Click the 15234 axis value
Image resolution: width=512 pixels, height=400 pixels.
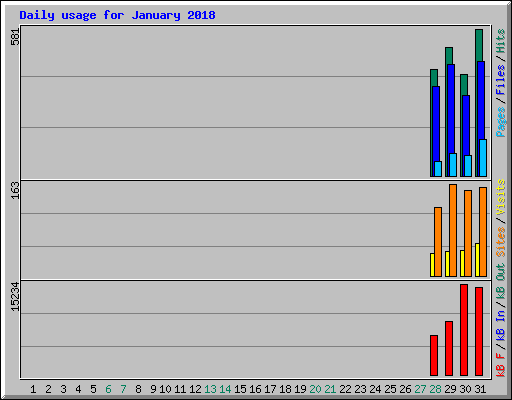pos(15,297)
